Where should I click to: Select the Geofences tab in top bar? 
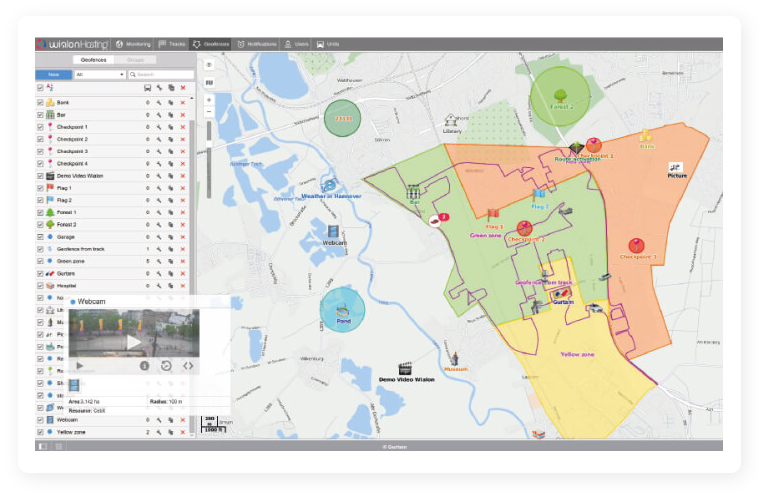coord(211,44)
